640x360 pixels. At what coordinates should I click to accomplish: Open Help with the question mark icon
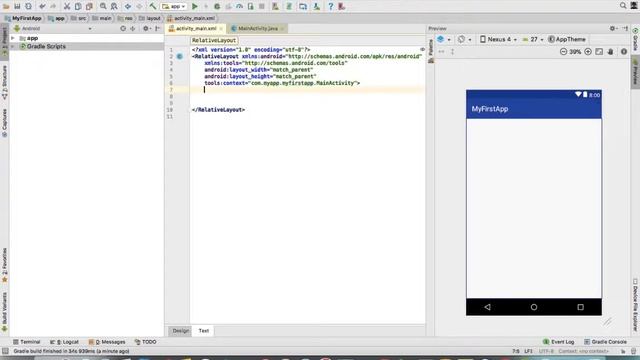[331, 6]
